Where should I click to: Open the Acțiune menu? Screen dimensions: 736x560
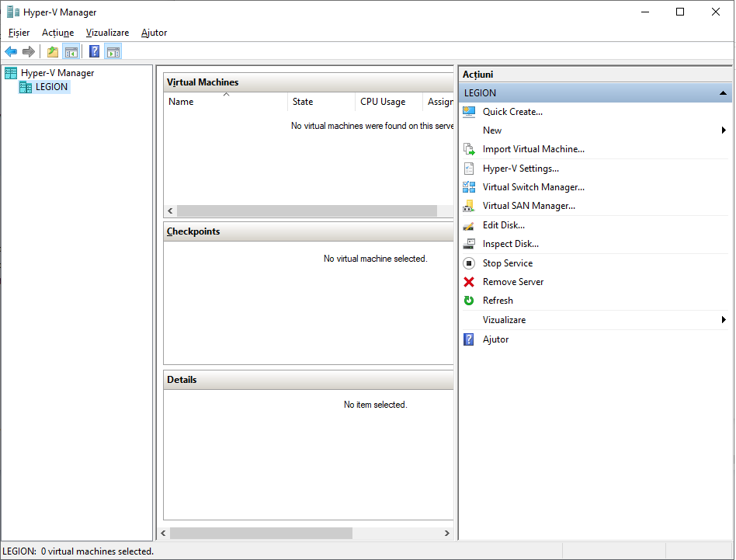tap(57, 33)
